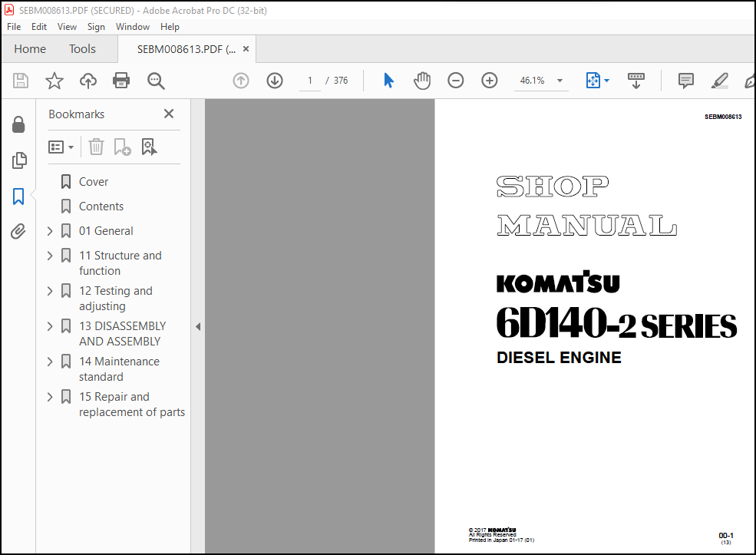Image resolution: width=756 pixels, height=555 pixels.
Task: Jump to the Contents bookmark
Action: tap(101, 206)
